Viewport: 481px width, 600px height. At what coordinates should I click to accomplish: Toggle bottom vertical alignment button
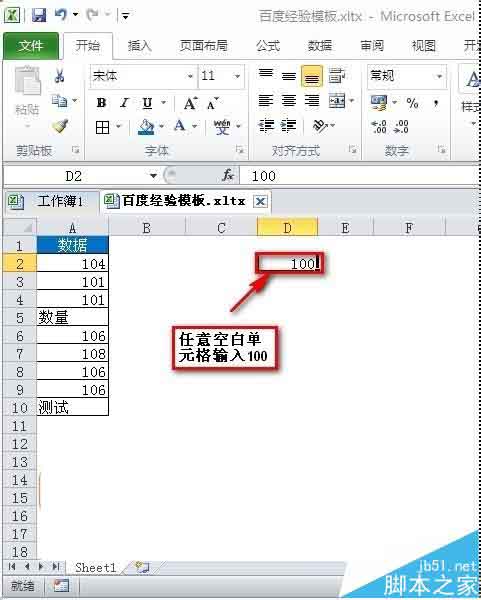pos(311,76)
